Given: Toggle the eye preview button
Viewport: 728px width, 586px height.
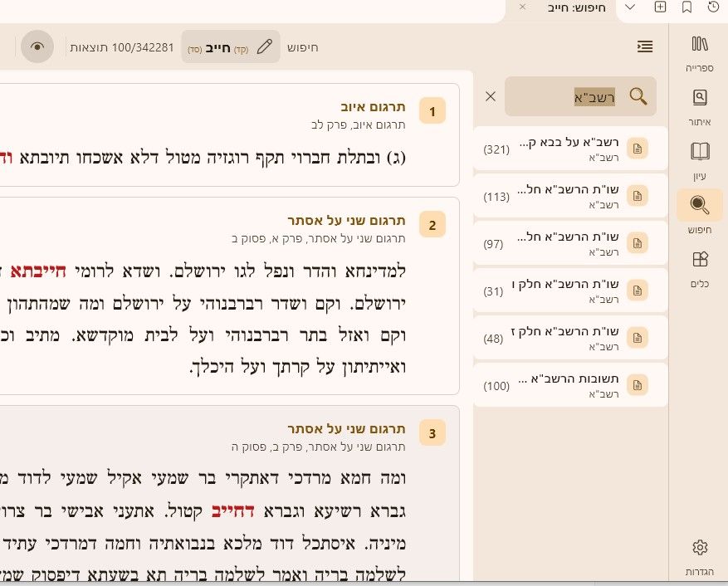Looking at the screenshot, I should click(37, 46).
